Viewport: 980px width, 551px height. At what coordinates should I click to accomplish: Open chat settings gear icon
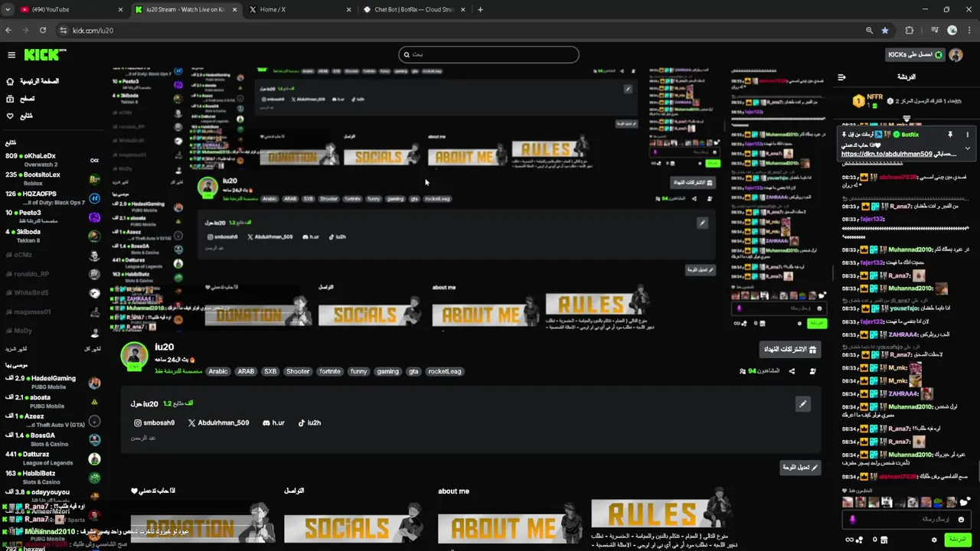934,540
